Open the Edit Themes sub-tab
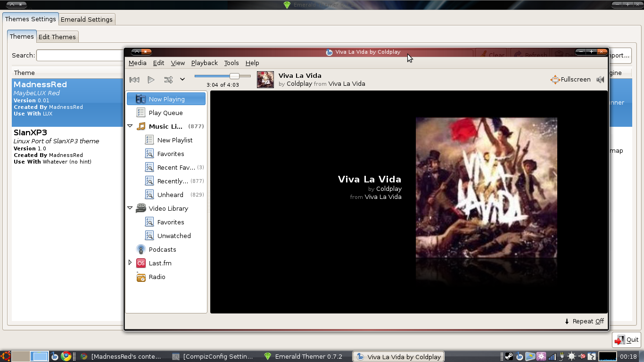Screen dimensions: 644x362 coord(57,37)
